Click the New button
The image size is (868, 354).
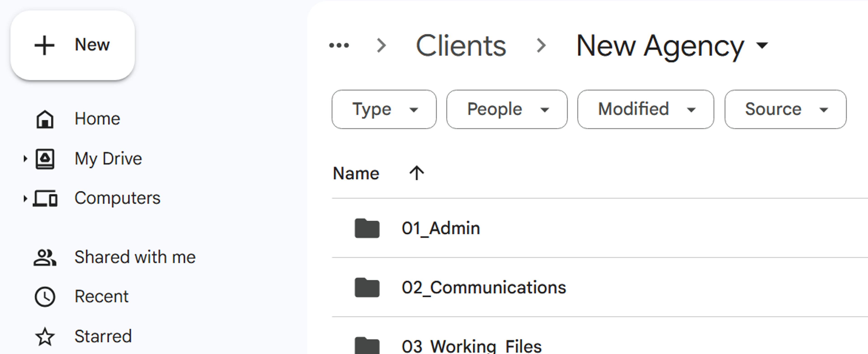click(x=72, y=45)
